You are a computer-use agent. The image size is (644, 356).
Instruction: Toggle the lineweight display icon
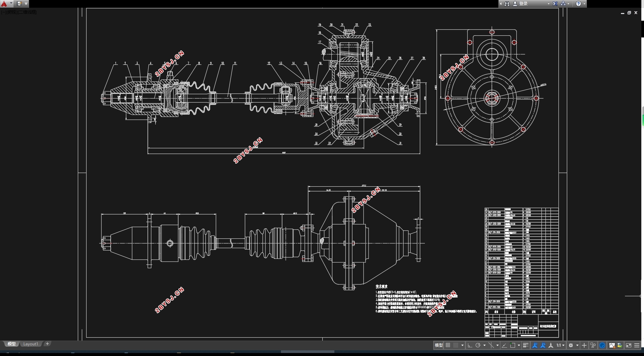tap(526, 345)
